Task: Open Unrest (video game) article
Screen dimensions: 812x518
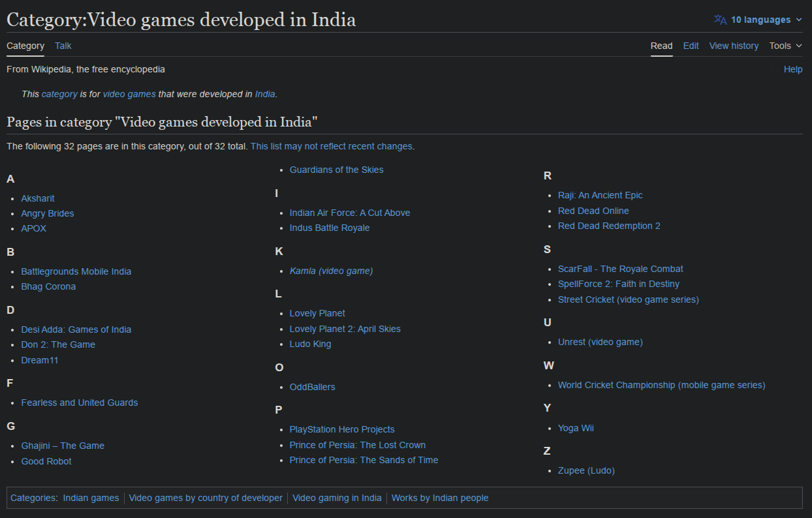Action: [601, 342]
